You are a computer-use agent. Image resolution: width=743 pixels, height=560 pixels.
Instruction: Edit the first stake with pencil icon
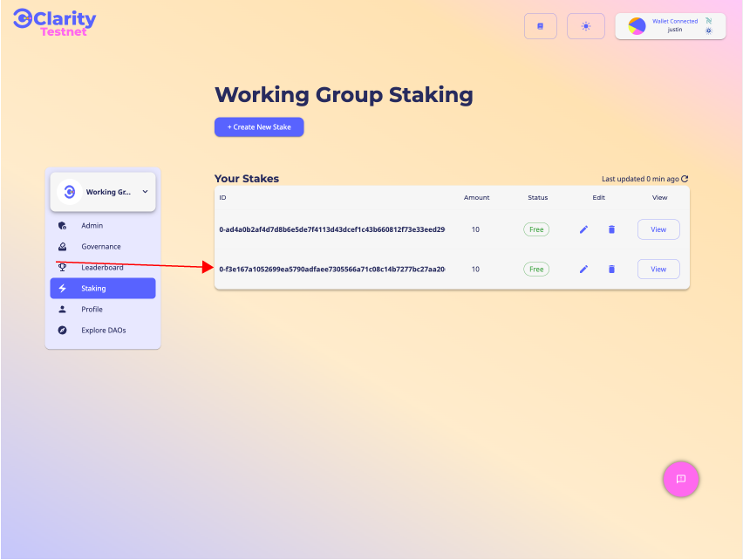pos(583,229)
